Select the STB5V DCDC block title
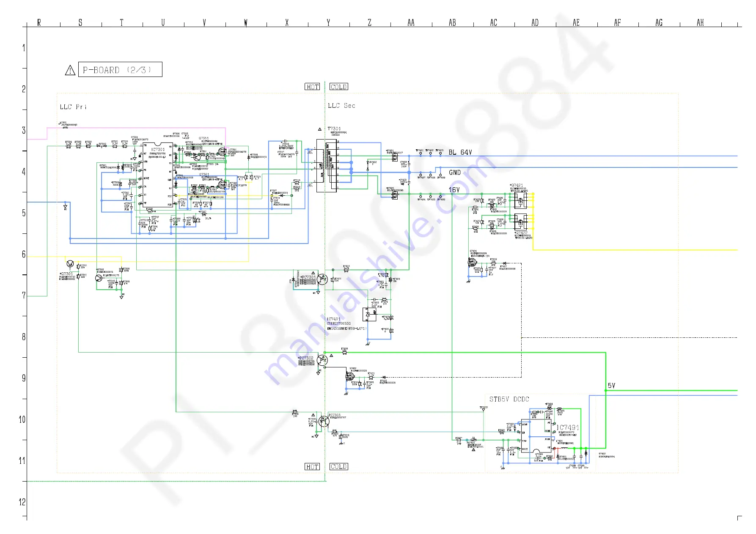 pos(509,399)
